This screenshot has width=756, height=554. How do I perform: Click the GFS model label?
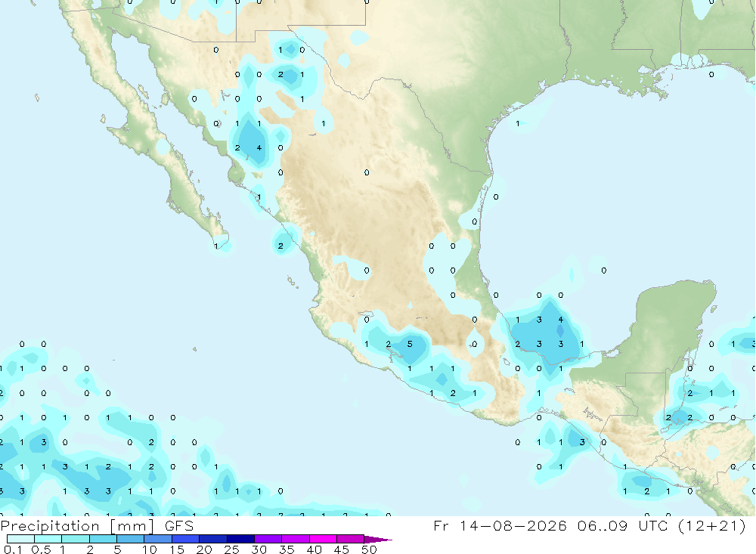pos(179,525)
